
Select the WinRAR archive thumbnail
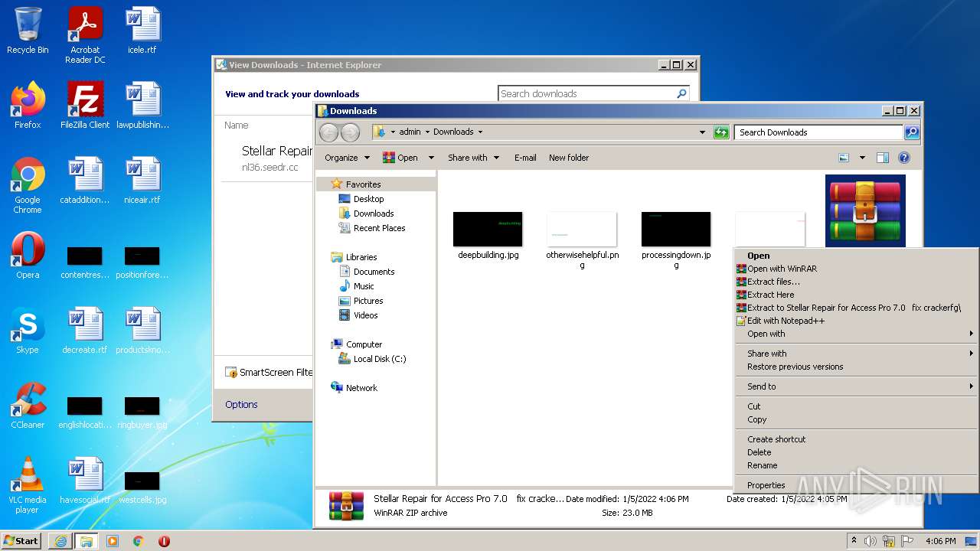(865, 210)
